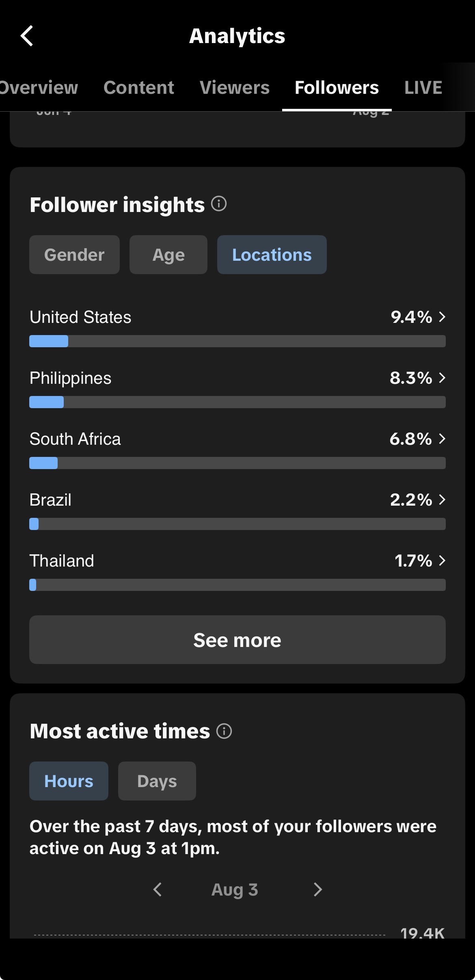Expand United States location details chevron
Viewport: 475px width, 980px height.
point(442,317)
